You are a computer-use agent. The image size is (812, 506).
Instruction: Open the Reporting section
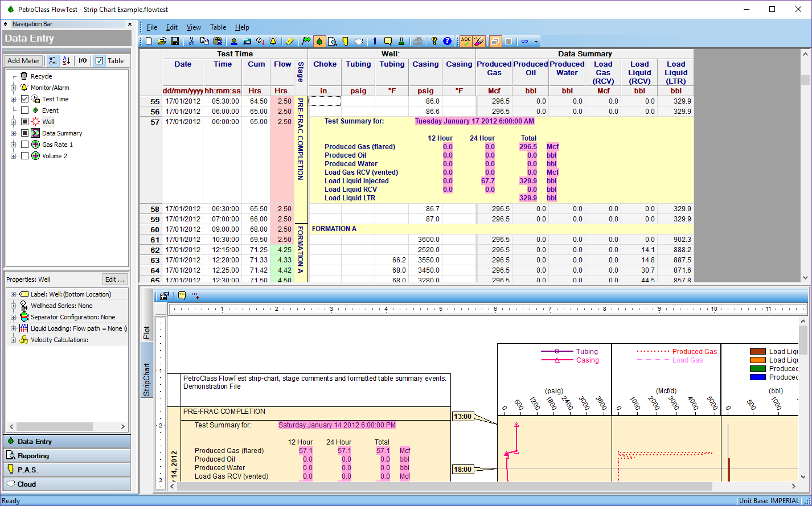pyautogui.click(x=67, y=456)
